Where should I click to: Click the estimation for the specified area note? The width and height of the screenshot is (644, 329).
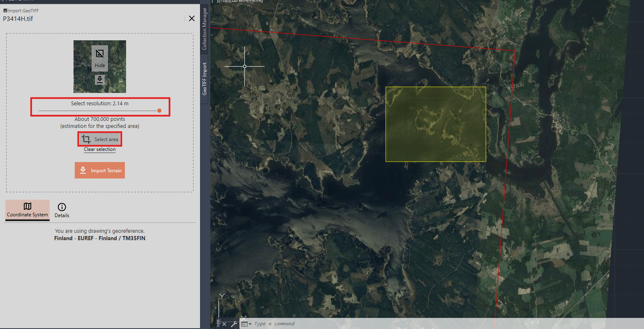[100, 126]
